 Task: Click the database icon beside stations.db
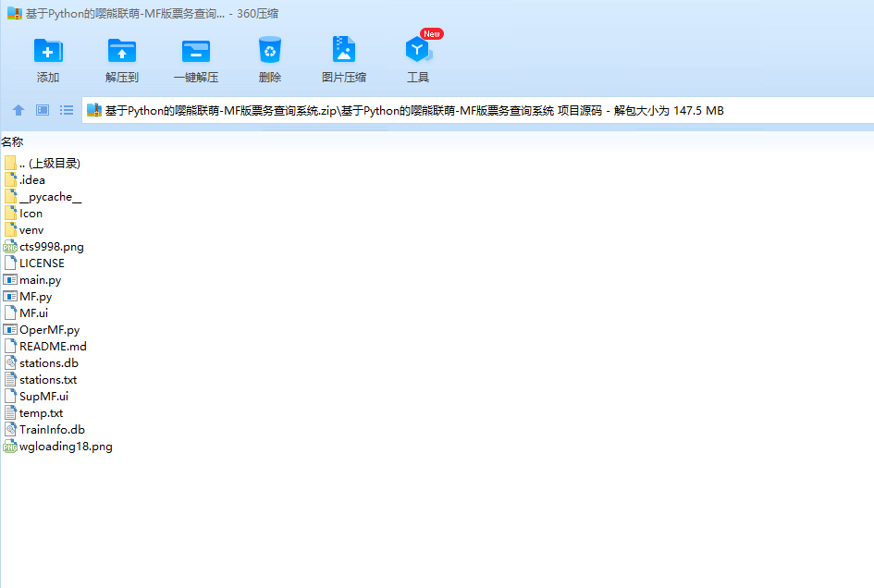click(10, 363)
